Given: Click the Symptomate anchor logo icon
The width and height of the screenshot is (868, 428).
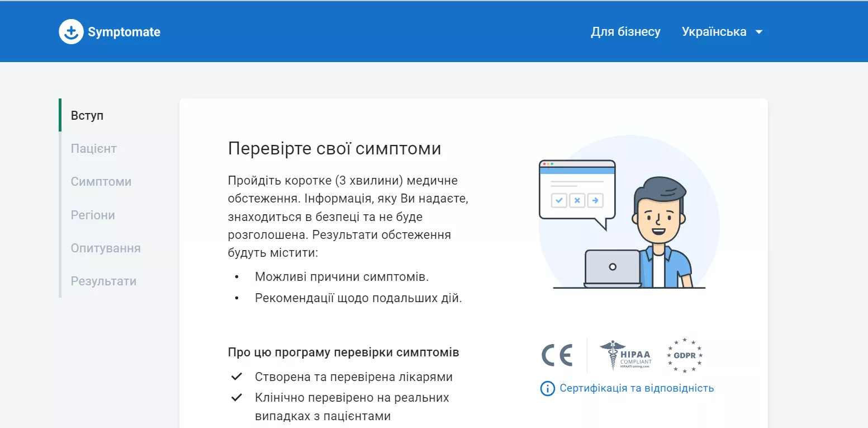Looking at the screenshot, I should point(71,32).
